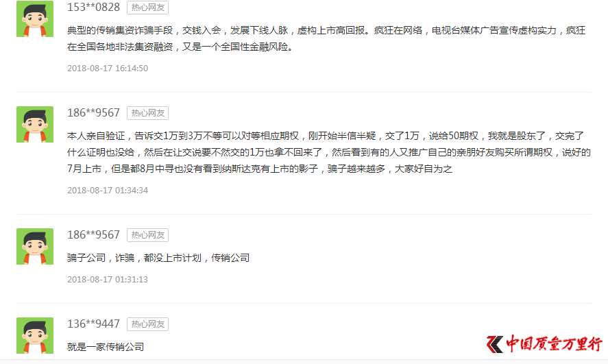The width and height of the screenshot is (608, 364).
Task: Click 热心网友 badge next to 136**9447
Action: (148, 324)
